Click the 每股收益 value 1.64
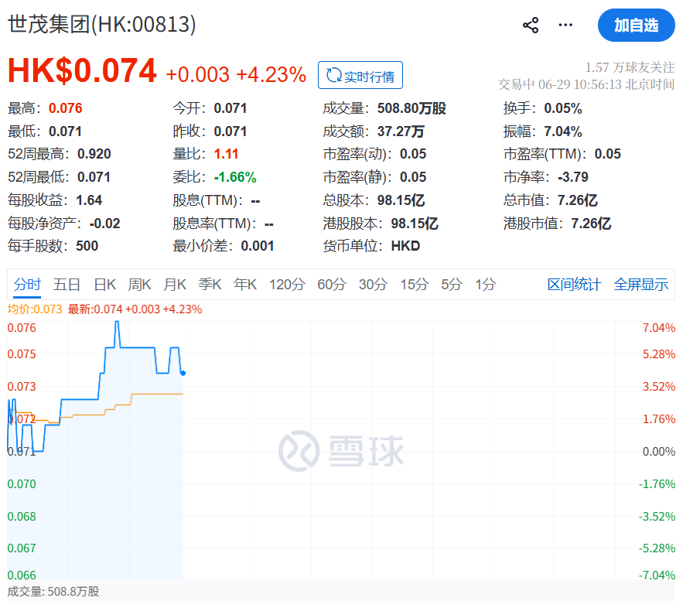Viewport: 700px width, 601px height. (89, 200)
